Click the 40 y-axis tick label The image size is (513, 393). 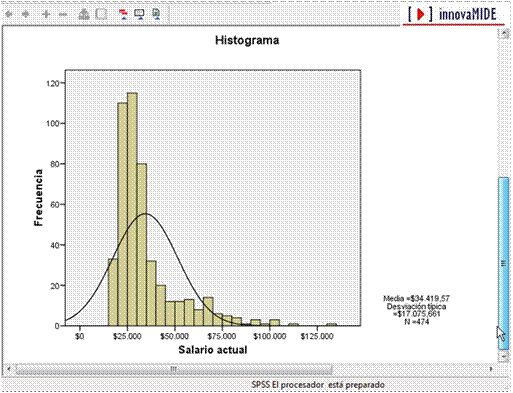(x=55, y=245)
